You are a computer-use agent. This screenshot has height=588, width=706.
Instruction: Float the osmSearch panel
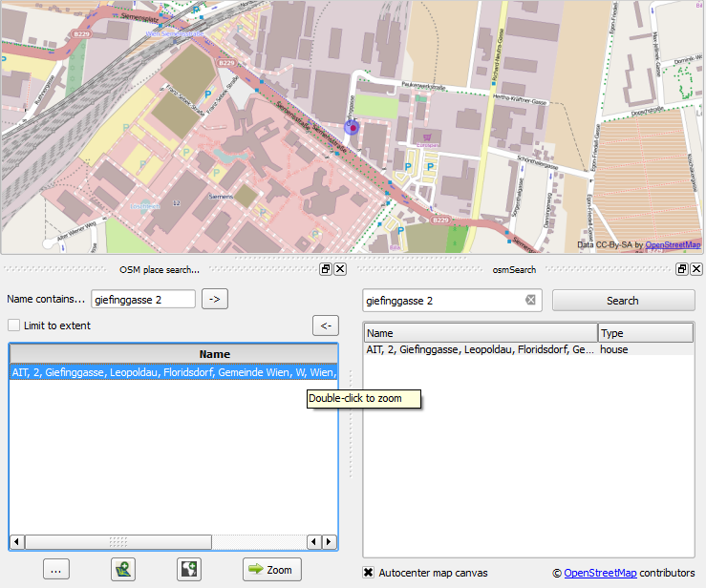(x=682, y=269)
